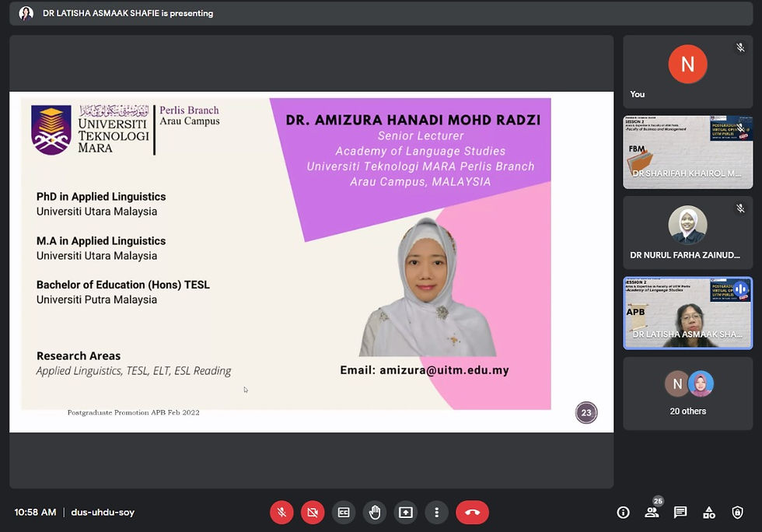Click the muted mic icon on DR SHARIFAH tile
Screen dimensions: 762x532
click(740, 128)
